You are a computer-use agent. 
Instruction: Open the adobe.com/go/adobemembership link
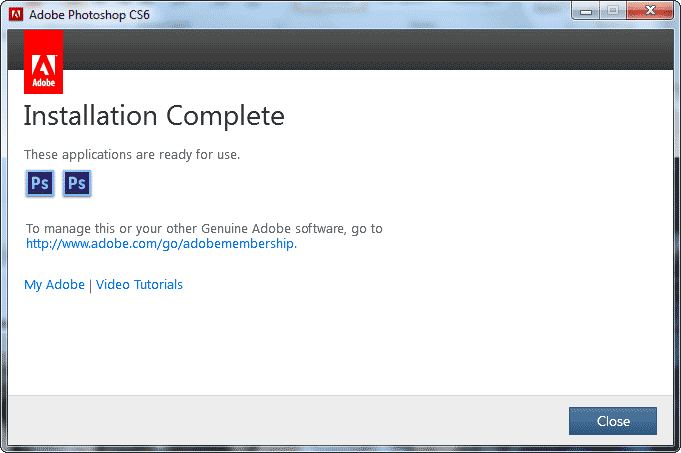[x=160, y=244]
